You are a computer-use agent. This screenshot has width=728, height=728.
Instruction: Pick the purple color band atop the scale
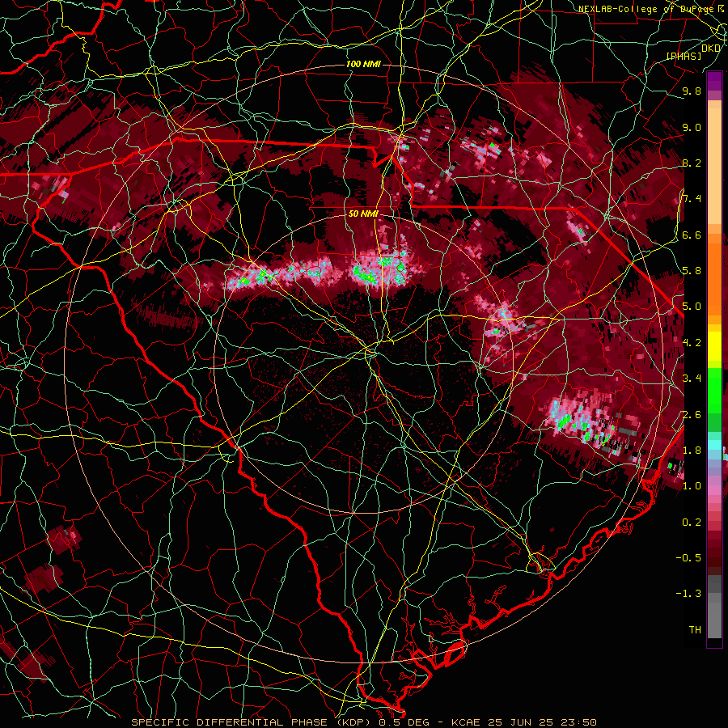[x=714, y=81]
